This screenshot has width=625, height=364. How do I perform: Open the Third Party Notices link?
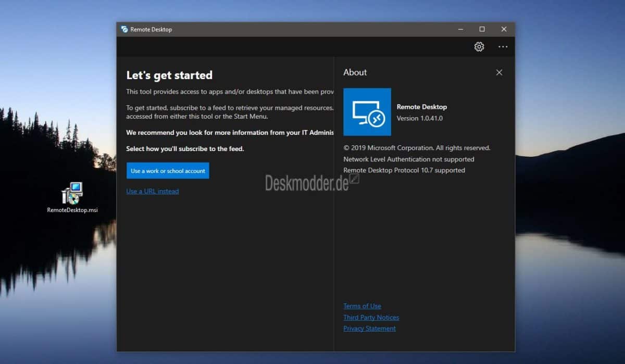pyautogui.click(x=371, y=317)
